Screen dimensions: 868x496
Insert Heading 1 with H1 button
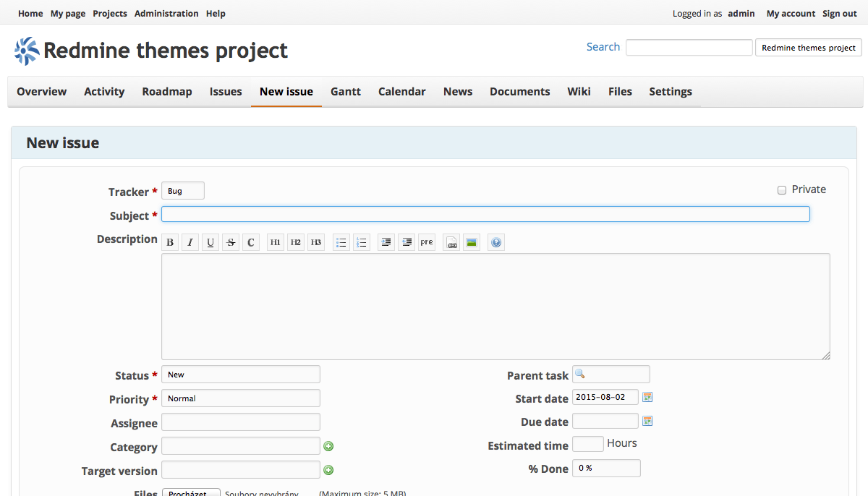tap(276, 242)
